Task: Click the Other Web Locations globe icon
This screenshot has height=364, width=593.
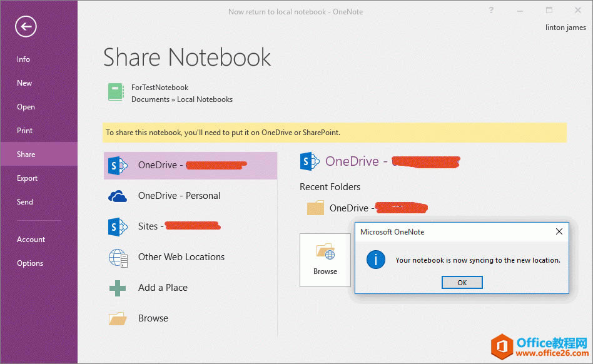Action: coord(118,257)
